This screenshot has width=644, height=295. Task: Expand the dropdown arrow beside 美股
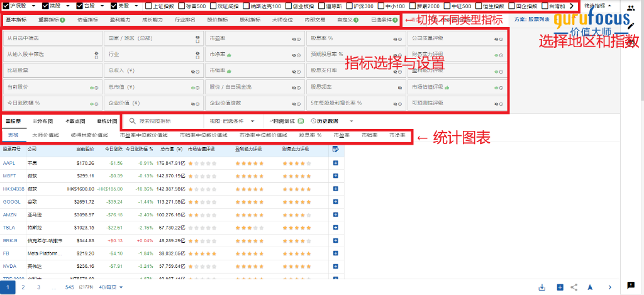(136, 6)
